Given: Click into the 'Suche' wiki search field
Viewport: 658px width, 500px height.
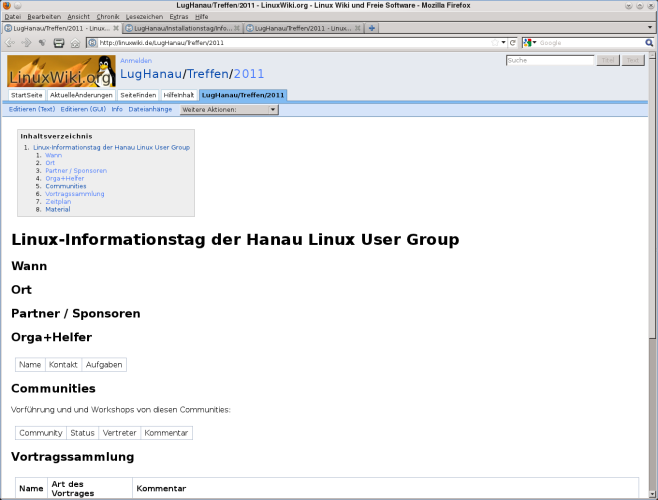Looking at the screenshot, I should [x=550, y=61].
